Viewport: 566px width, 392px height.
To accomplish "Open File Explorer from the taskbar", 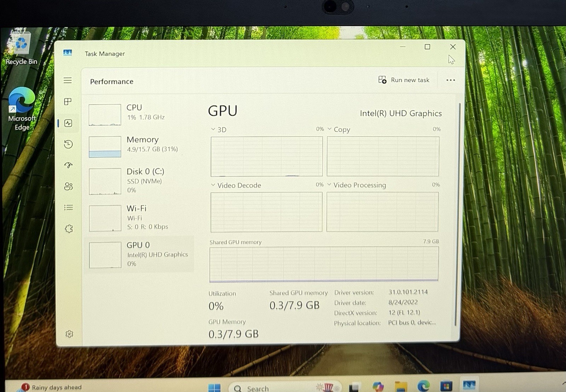I will (401, 386).
